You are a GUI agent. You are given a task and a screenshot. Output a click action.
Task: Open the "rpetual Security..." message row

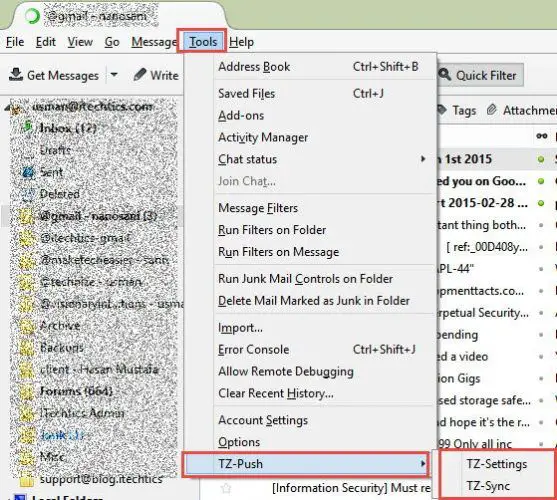pos(483,313)
